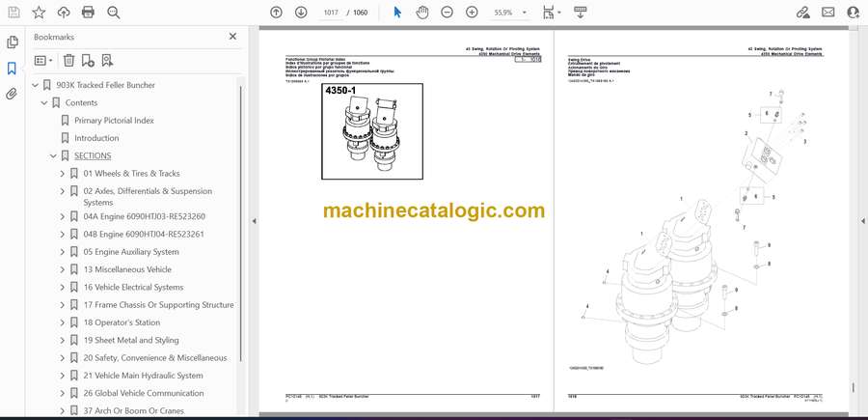
Task: Click the 4350-1 swing drive thumbnail
Action: 372,129
